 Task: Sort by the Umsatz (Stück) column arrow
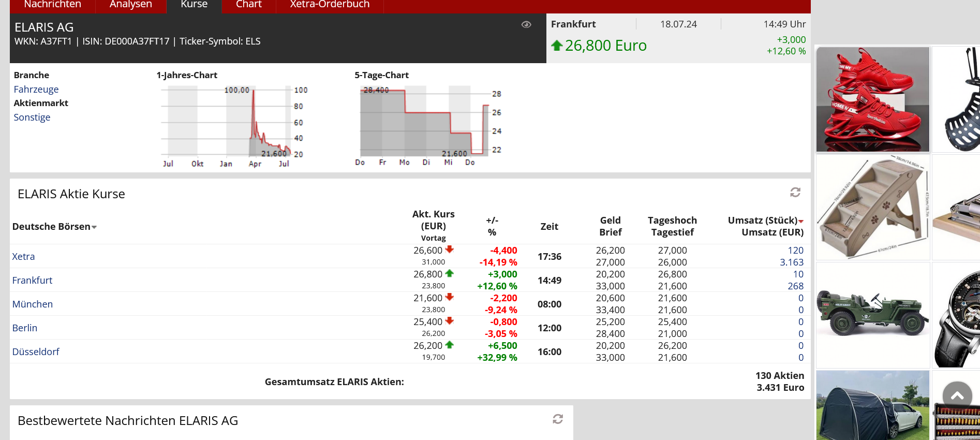801,222
